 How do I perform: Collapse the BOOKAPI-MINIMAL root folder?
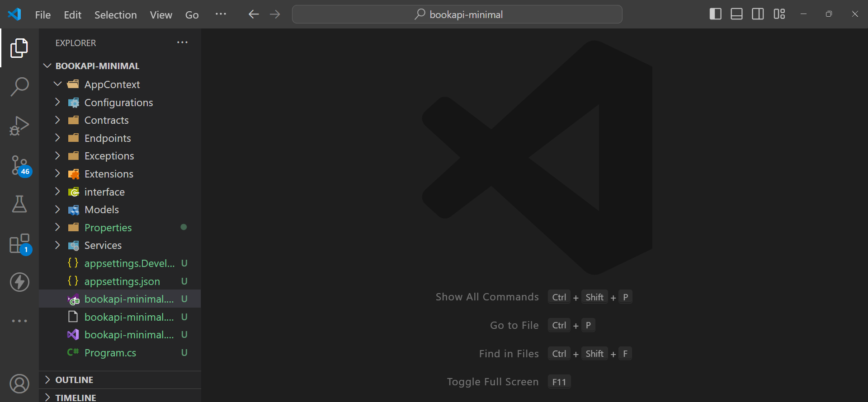pyautogui.click(x=120, y=66)
